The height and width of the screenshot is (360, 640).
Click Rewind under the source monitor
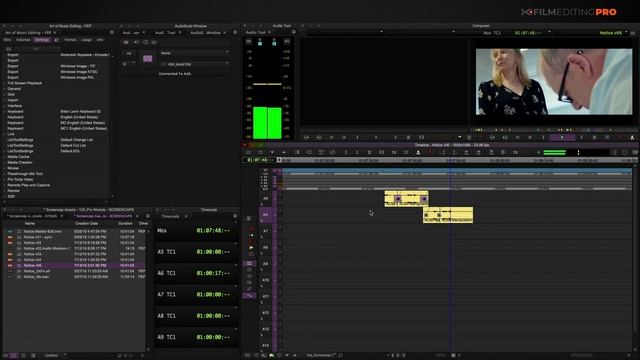pyautogui.click(x=307, y=138)
